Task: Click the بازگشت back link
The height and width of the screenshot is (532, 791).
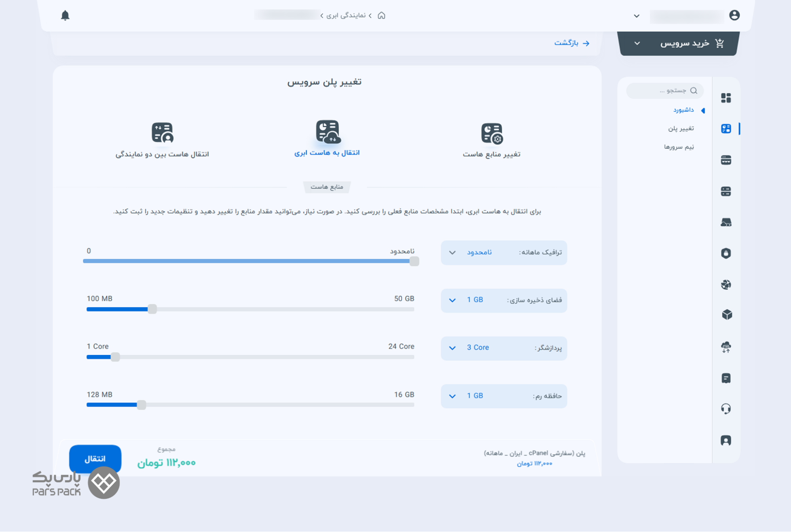Action: [x=571, y=43]
